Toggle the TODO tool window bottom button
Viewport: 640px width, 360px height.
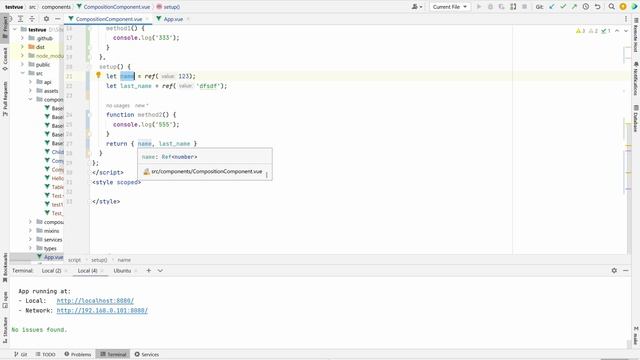[45, 354]
